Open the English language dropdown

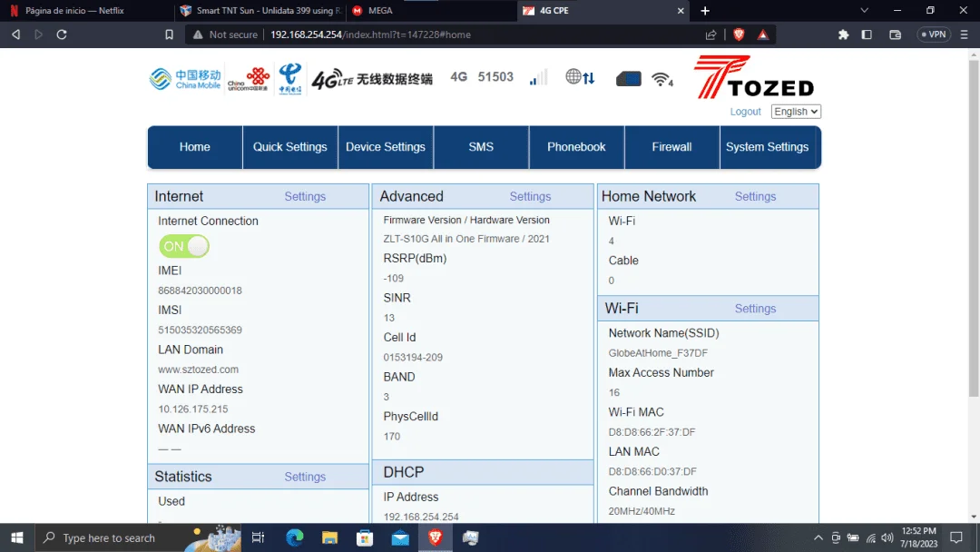point(796,112)
